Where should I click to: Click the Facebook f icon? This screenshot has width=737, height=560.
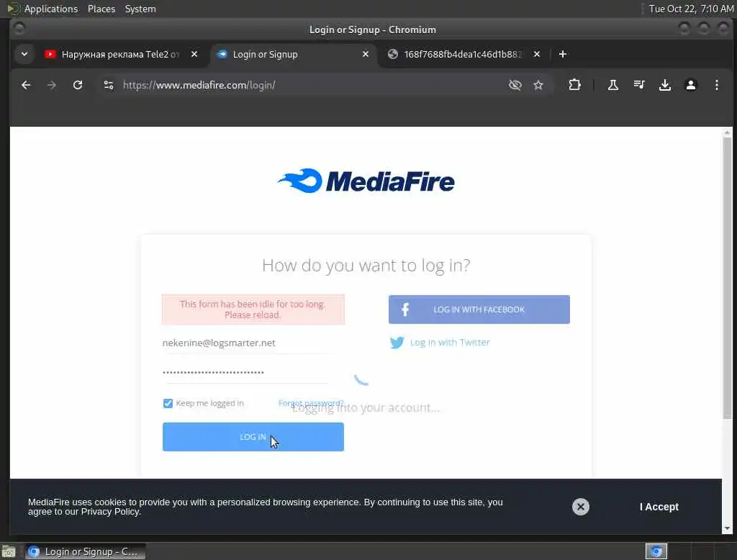405,310
